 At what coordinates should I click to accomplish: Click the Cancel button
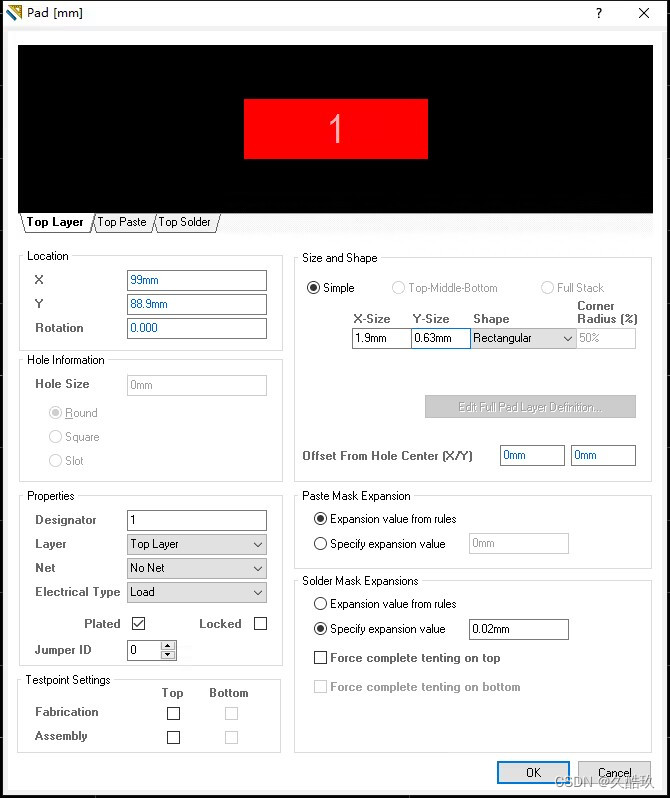tap(615, 773)
